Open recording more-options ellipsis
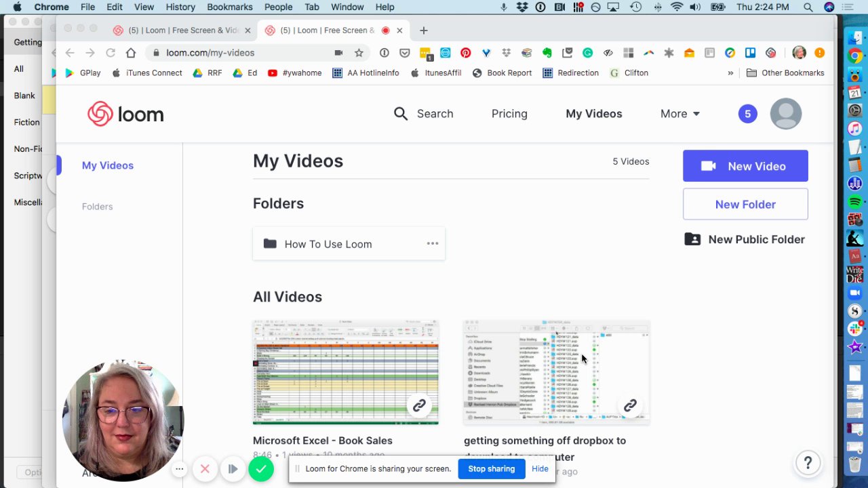The image size is (868, 488). (179, 469)
